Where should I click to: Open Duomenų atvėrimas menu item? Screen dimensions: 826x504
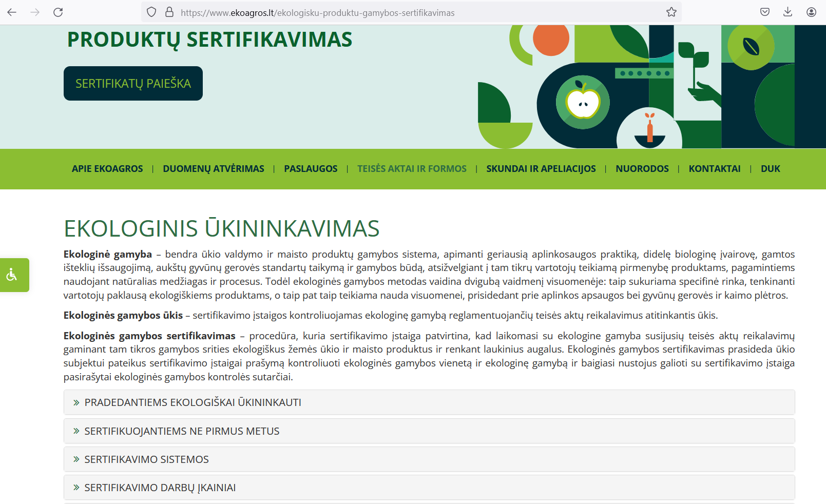214,169
